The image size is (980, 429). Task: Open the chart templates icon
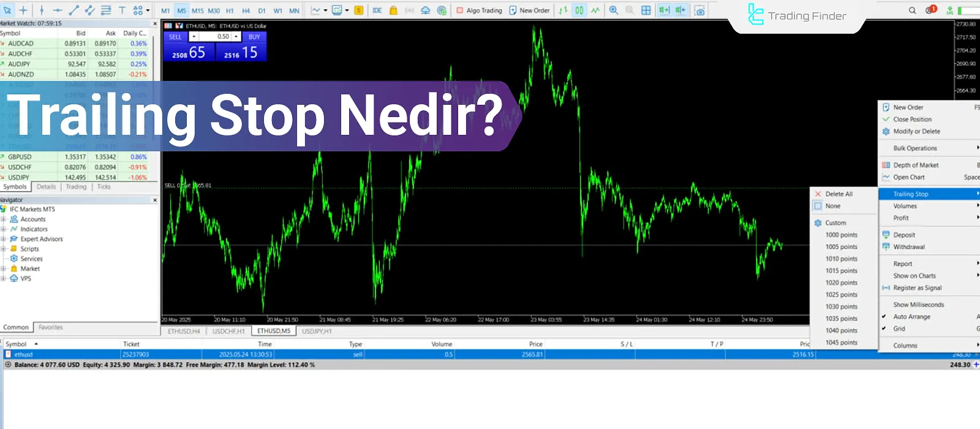(337, 10)
